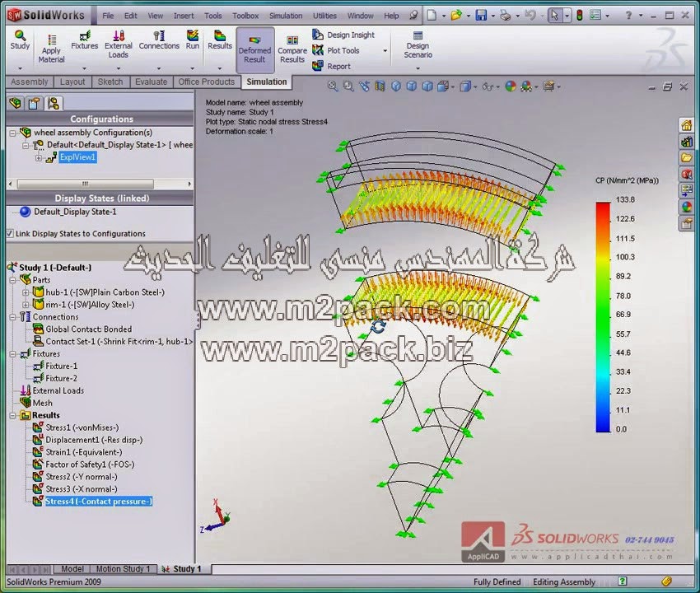Click the Configurations panel horizontal scrollbar
700x593 pixels.
pos(86,184)
